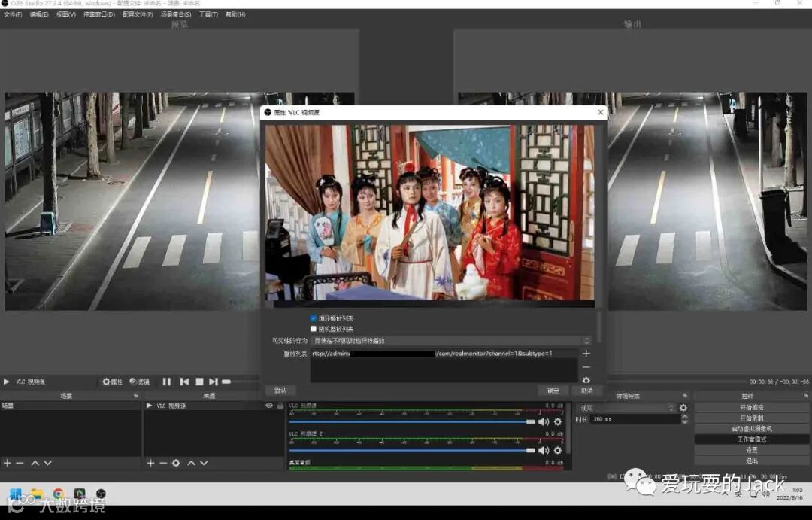Screen dimensions: 812x520
Task: Stop media playback in source toolbar
Action: (x=199, y=382)
